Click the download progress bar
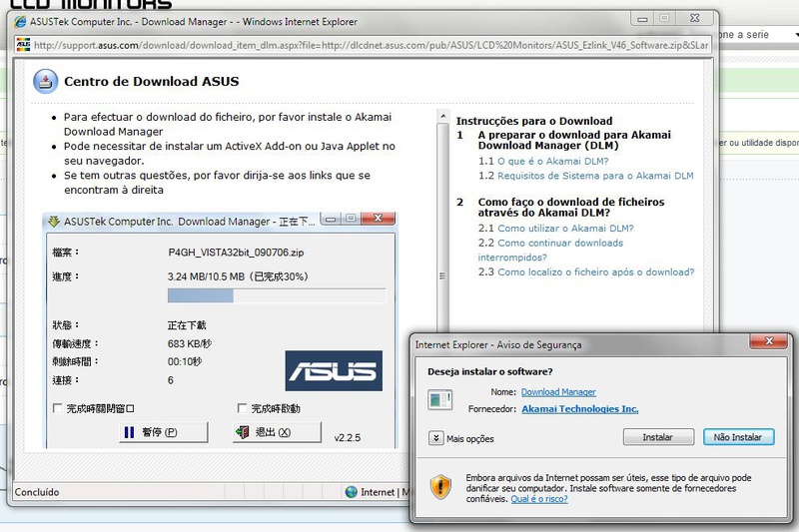 pos(277,295)
